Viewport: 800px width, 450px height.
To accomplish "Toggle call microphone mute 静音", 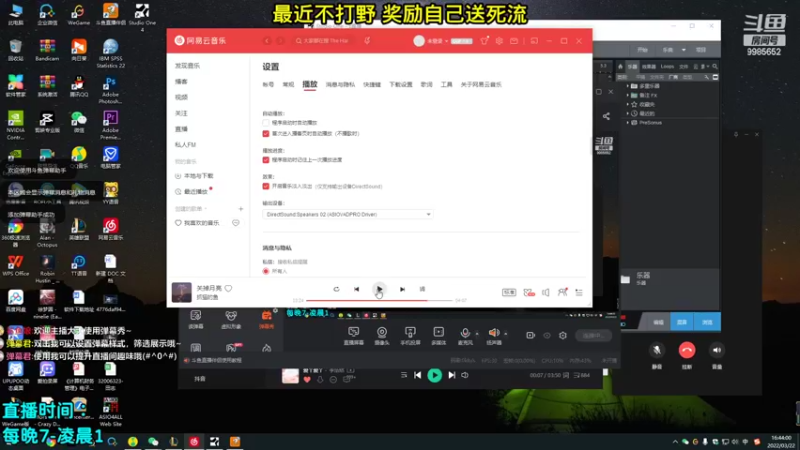I will [x=657, y=350].
